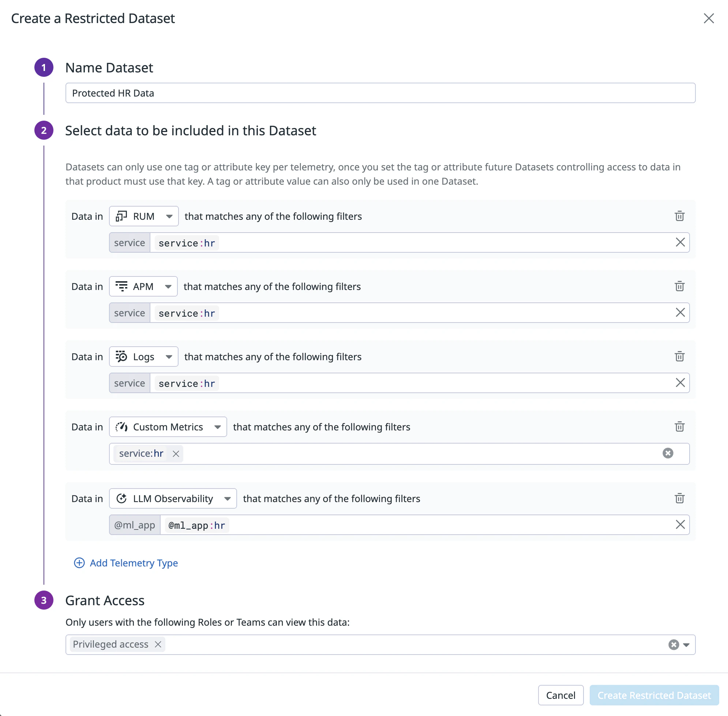Trash the LLM Observability telemetry row
The width and height of the screenshot is (728, 716).
[679, 499]
